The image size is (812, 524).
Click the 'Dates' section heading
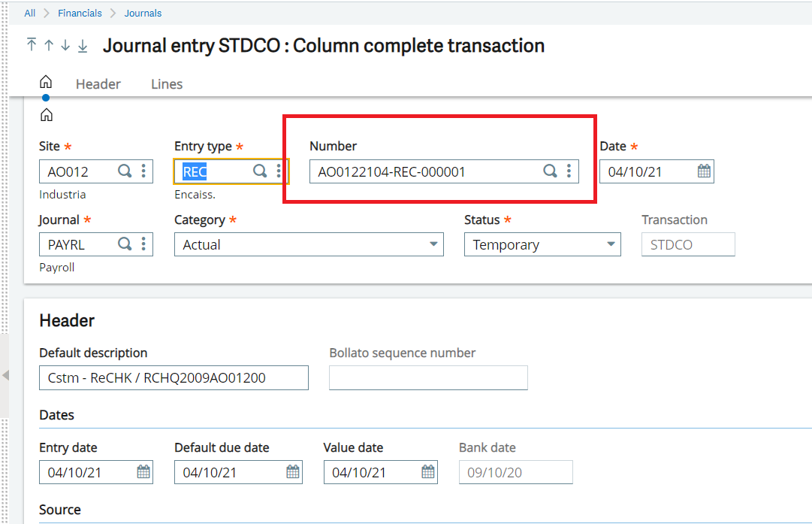point(57,415)
